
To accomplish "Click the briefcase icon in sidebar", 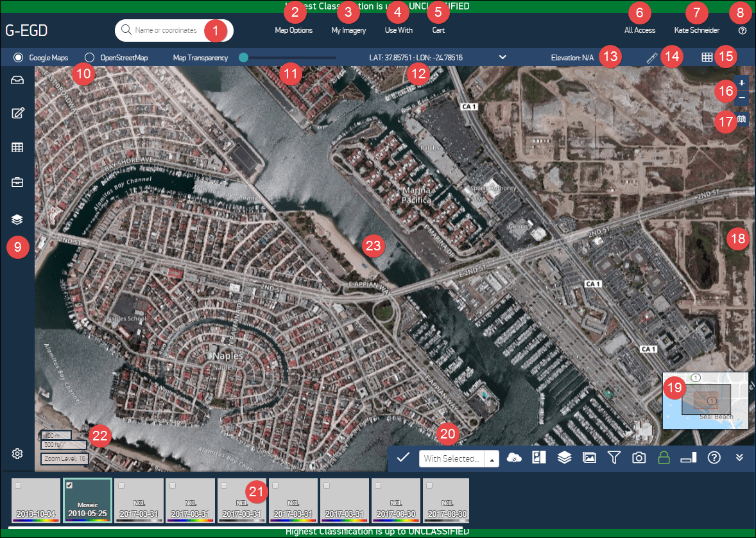I will 17,182.
